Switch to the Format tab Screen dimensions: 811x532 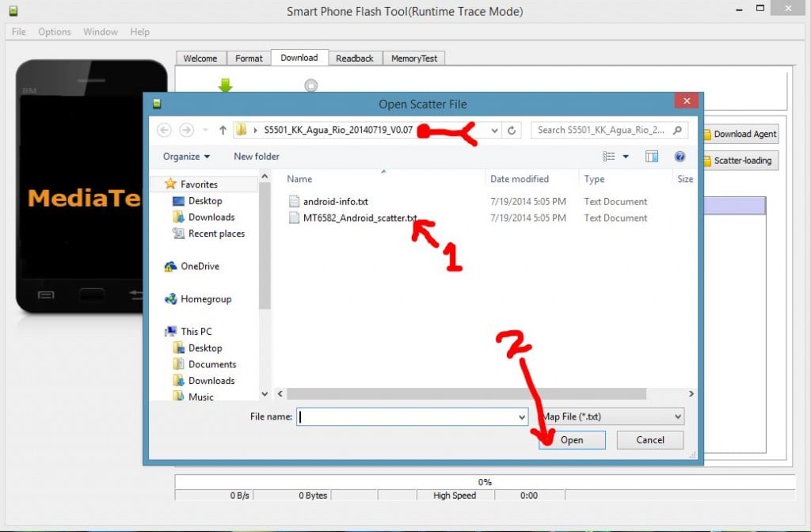[x=249, y=59]
